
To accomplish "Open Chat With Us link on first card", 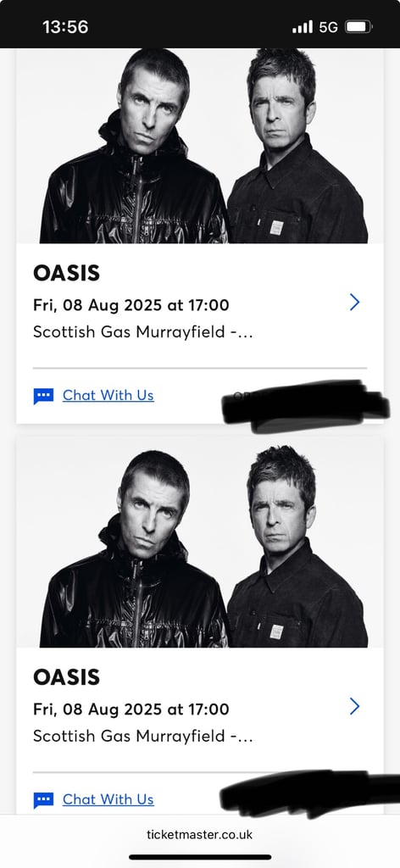I will 108,395.
